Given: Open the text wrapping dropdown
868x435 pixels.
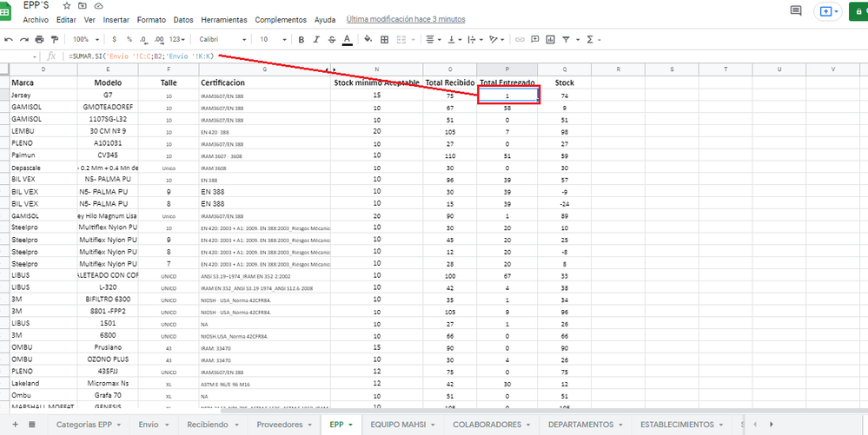Looking at the screenshot, I should coord(475,39).
